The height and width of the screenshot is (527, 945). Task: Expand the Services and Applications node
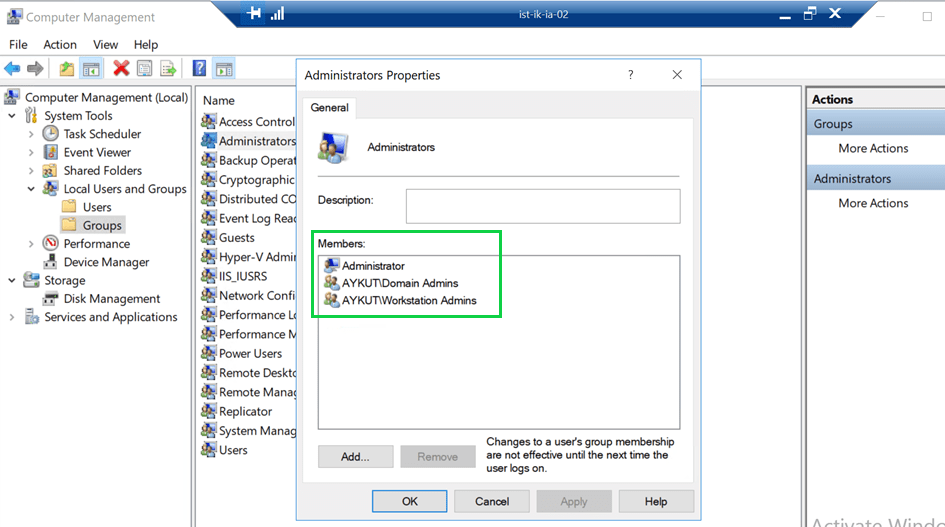click(x=12, y=317)
